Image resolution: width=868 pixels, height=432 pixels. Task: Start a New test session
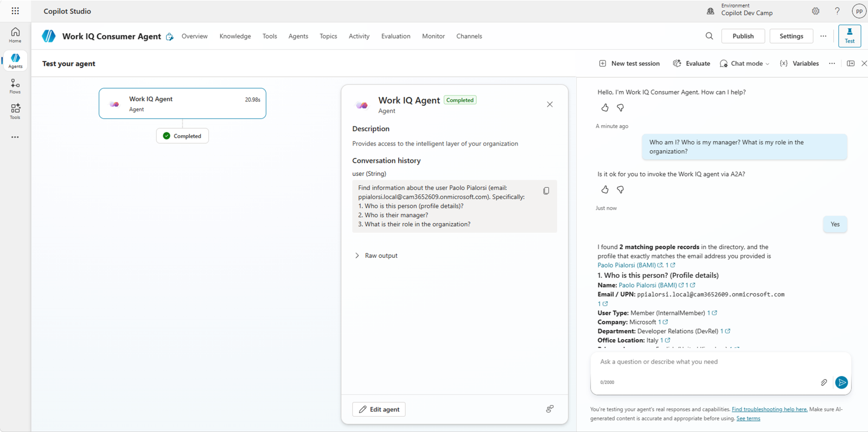coord(629,63)
